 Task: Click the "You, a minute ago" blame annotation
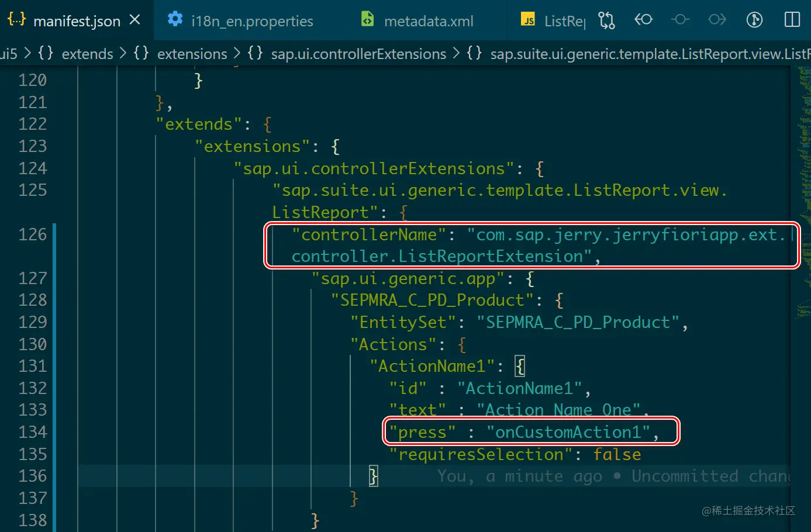[x=520, y=476]
